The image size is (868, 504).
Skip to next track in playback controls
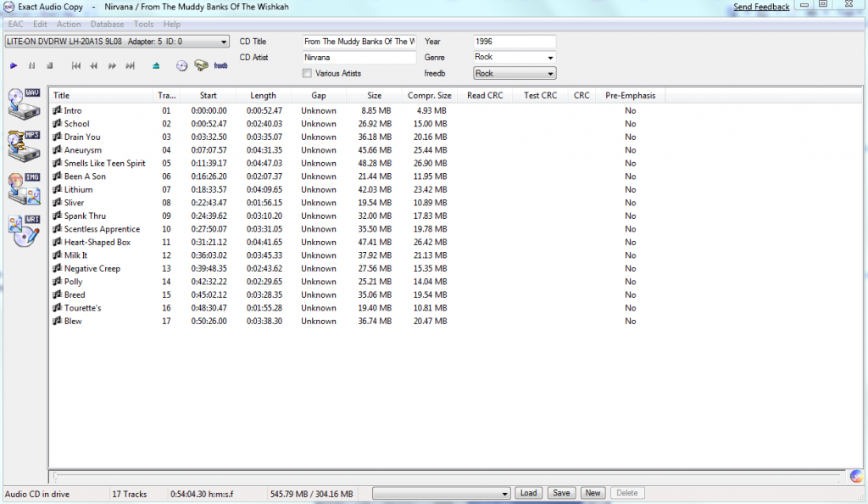[131, 65]
